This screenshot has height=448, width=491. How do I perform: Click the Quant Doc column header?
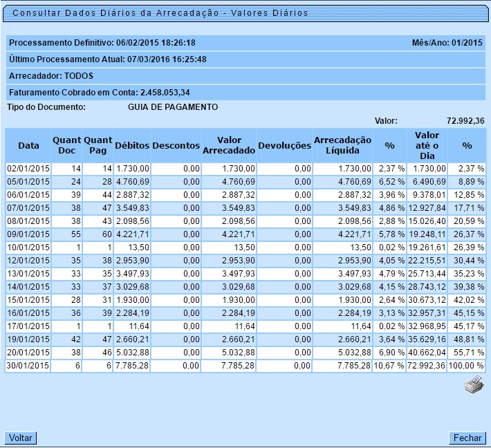pos(66,146)
